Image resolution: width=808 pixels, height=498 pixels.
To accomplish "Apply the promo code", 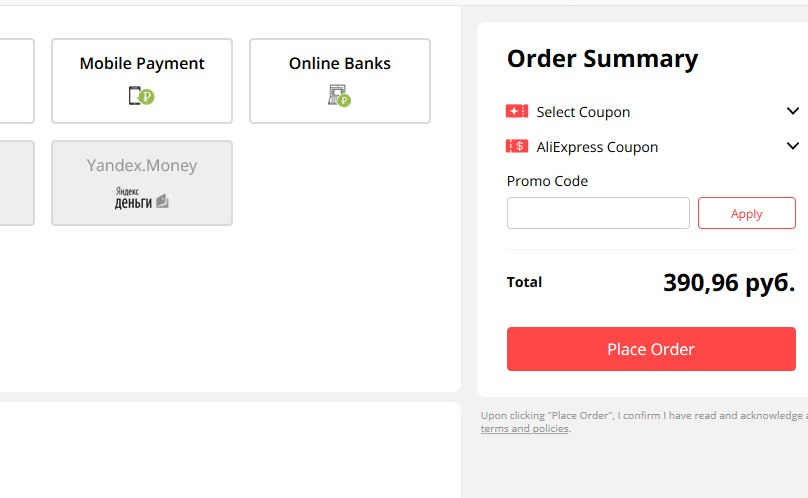I will tap(747, 213).
